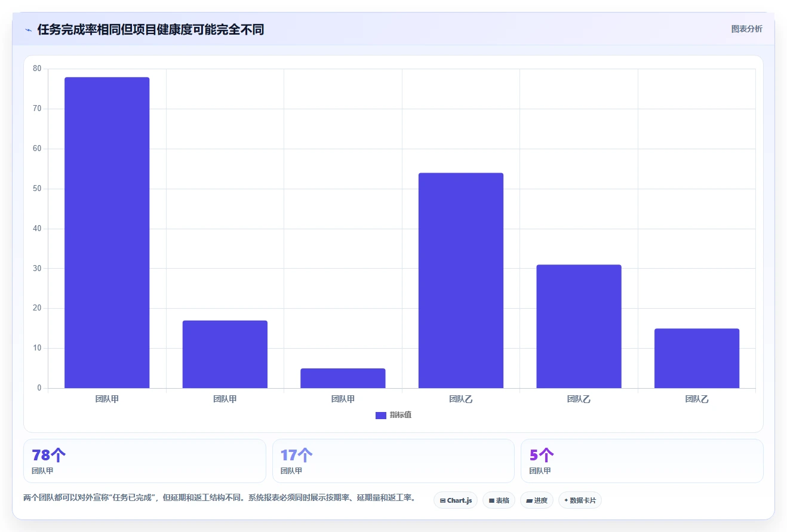Screen dimensions: 787x532
Task: Open the 5个 data card
Action: click(x=642, y=461)
